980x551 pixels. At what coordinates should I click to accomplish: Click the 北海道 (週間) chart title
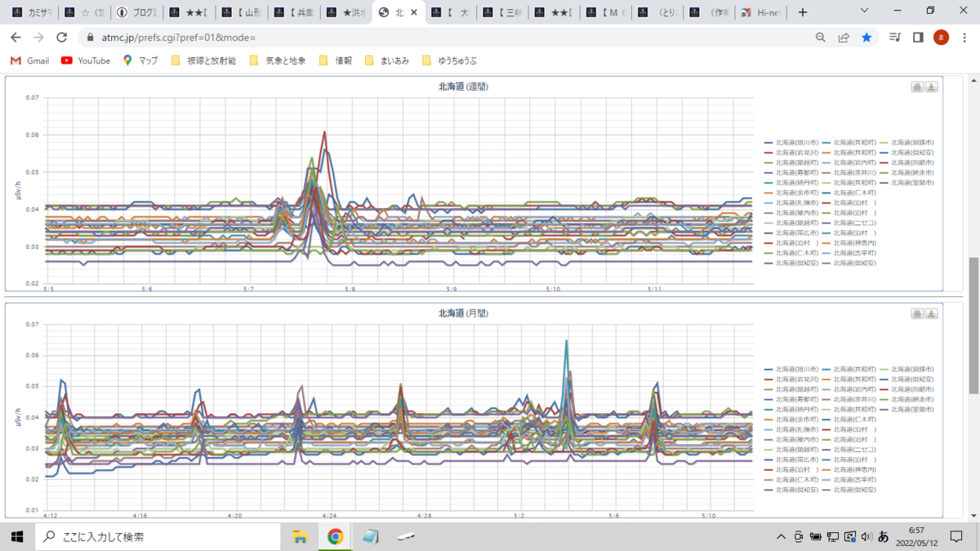tap(463, 86)
